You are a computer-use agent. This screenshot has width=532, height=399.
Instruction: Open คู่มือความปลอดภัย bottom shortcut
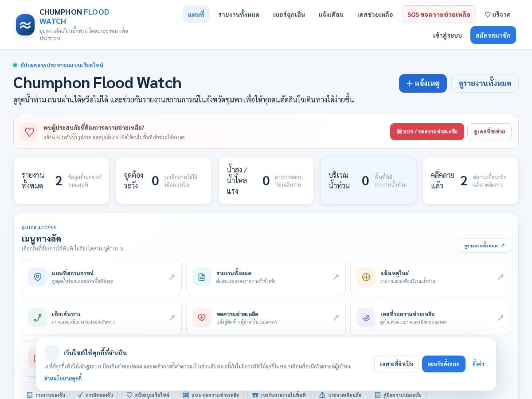(x=398, y=395)
